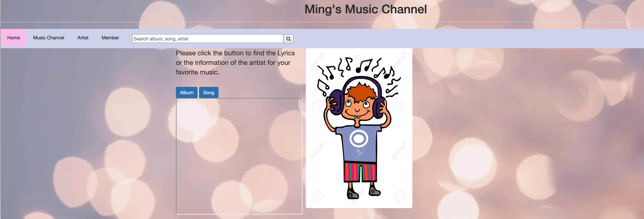
Task: Open the Home navigation tab
Action: (14, 38)
